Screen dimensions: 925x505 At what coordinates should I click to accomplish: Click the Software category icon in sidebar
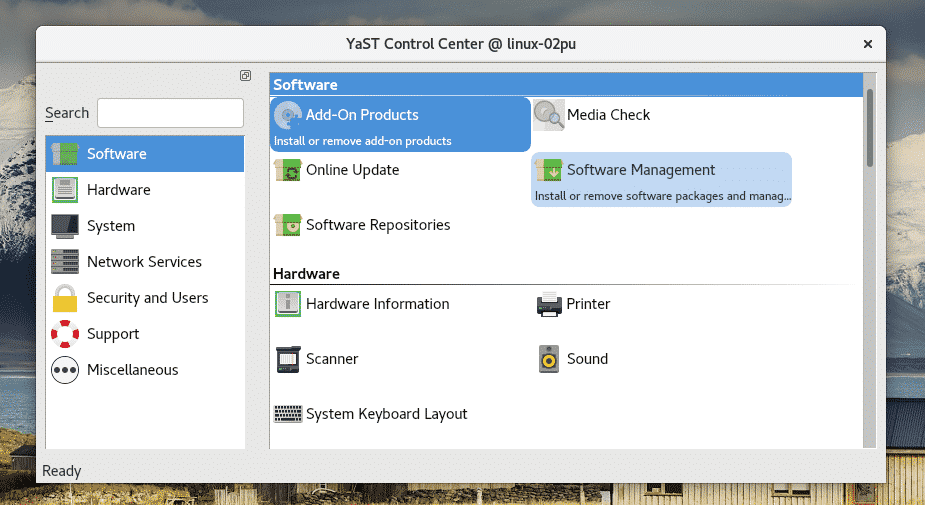[x=65, y=154]
